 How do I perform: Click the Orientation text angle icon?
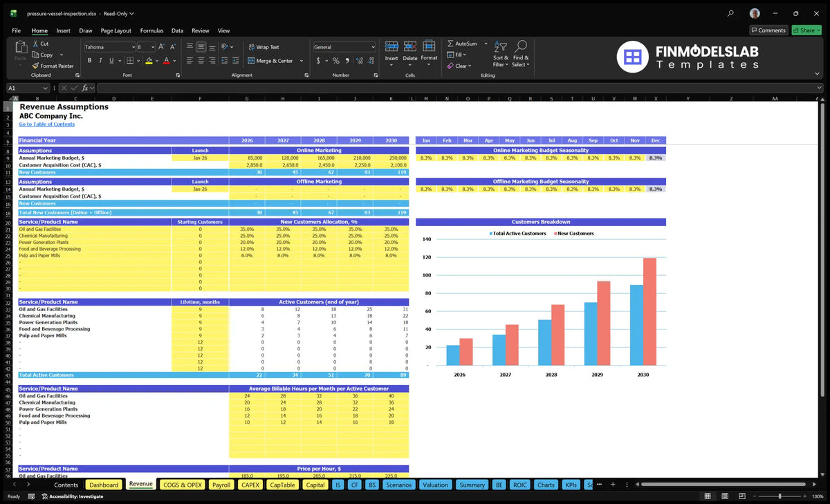[x=225, y=47]
